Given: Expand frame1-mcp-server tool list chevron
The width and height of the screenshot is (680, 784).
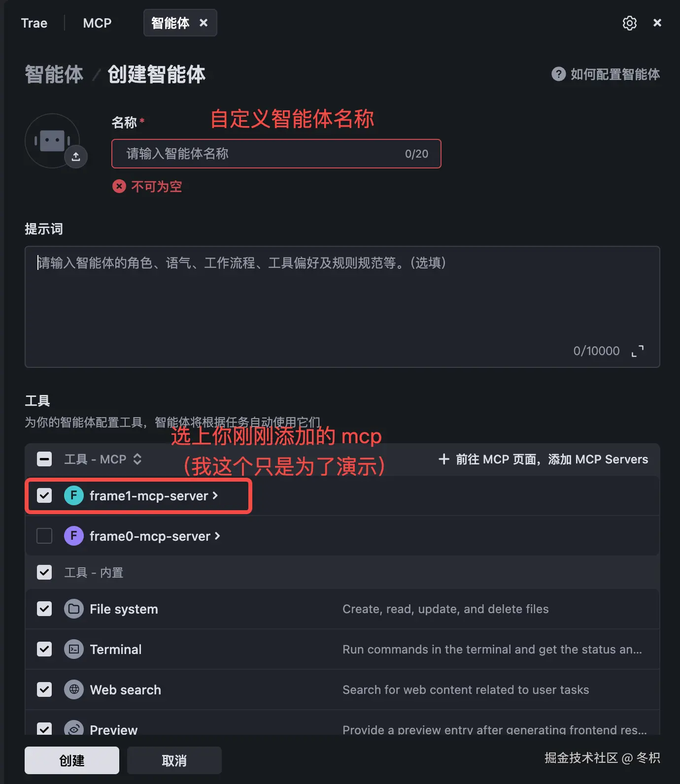Looking at the screenshot, I should pyautogui.click(x=215, y=496).
